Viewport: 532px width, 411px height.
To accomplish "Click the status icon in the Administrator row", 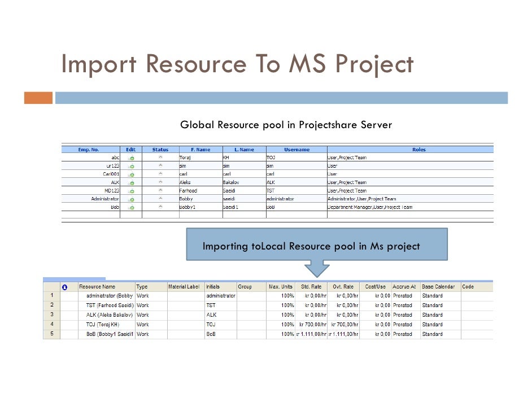I will click(x=160, y=198).
